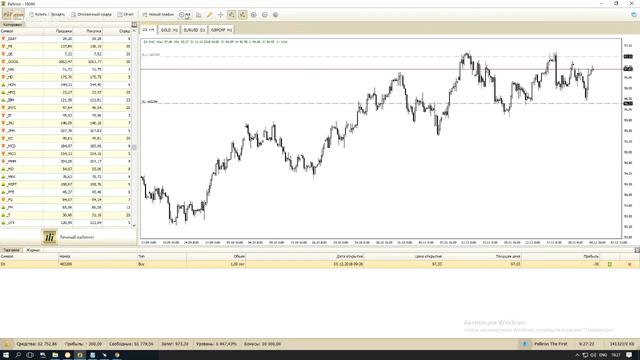This screenshot has width=640, height=360.
Task: Select the _JPM quote row
Action: (x=65, y=131)
